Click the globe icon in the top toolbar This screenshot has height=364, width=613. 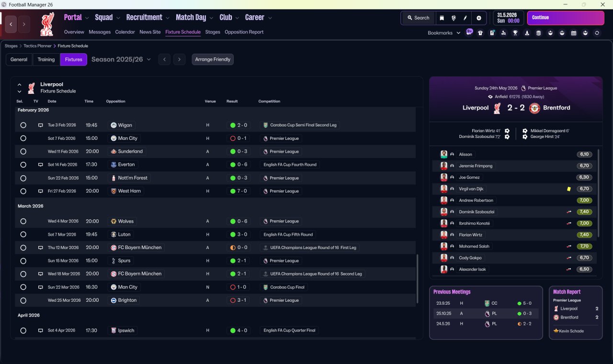point(454,18)
